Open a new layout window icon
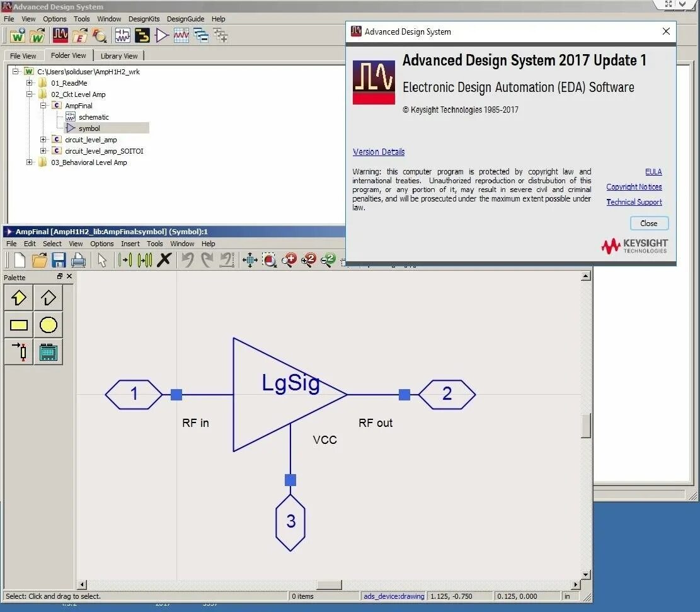The height and width of the screenshot is (612, 700). (142, 35)
